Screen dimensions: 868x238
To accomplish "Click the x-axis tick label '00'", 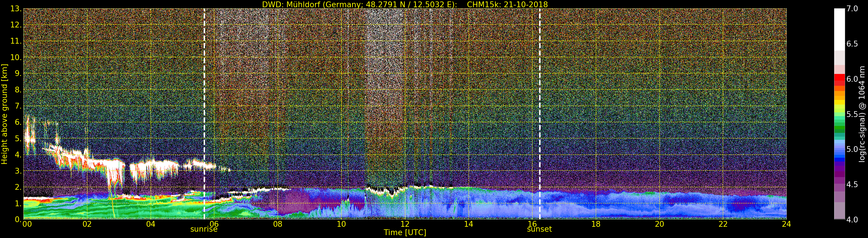I will click(27, 224).
